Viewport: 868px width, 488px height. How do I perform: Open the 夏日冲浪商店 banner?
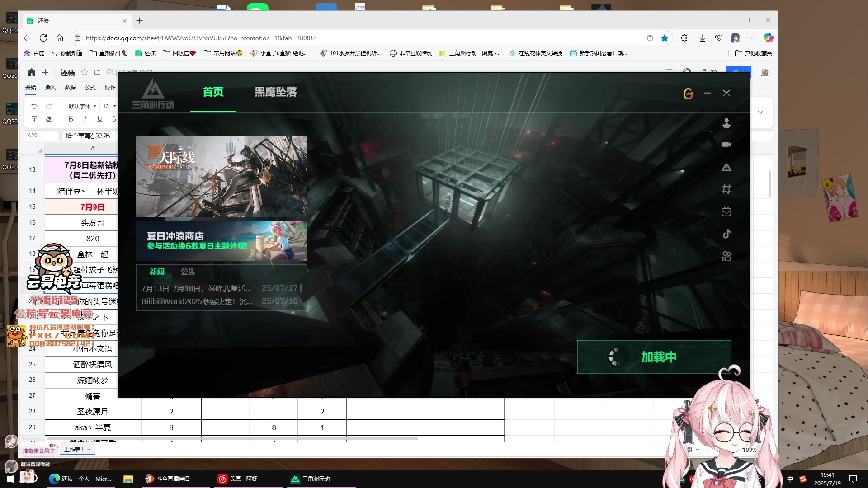coord(221,240)
